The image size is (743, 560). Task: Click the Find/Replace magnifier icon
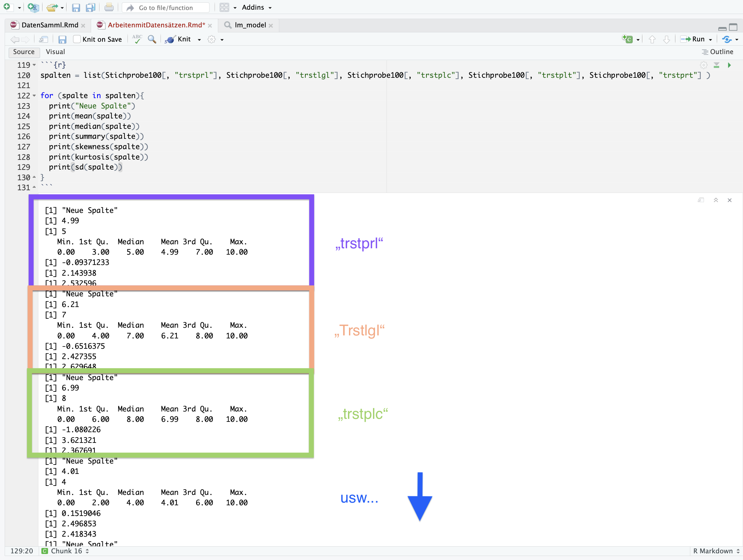coord(152,39)
